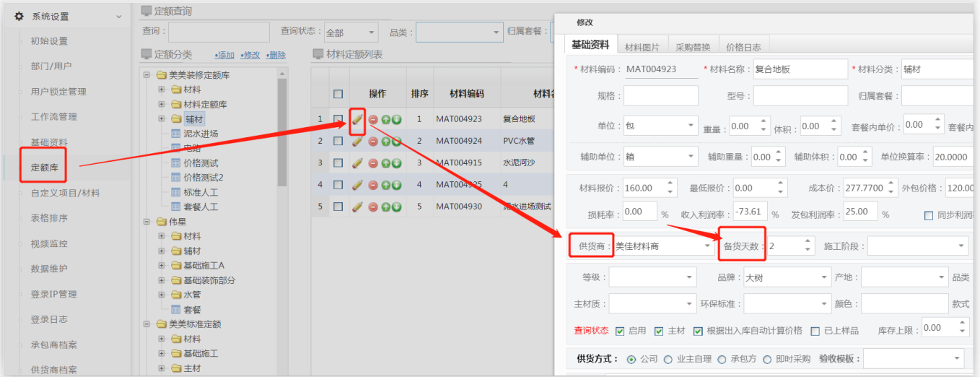
Task: Enable the 已上样品 checkbox
Action: point(815,331)
